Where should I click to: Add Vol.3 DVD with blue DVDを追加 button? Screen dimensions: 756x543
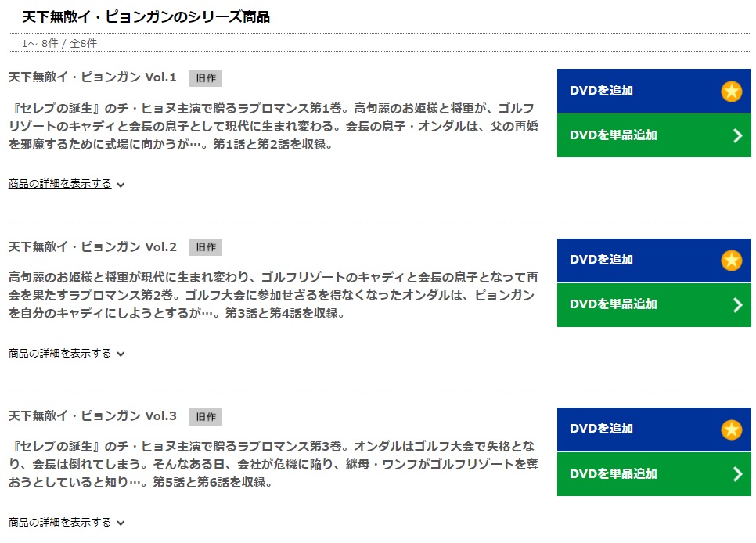[x=653, y=430]
